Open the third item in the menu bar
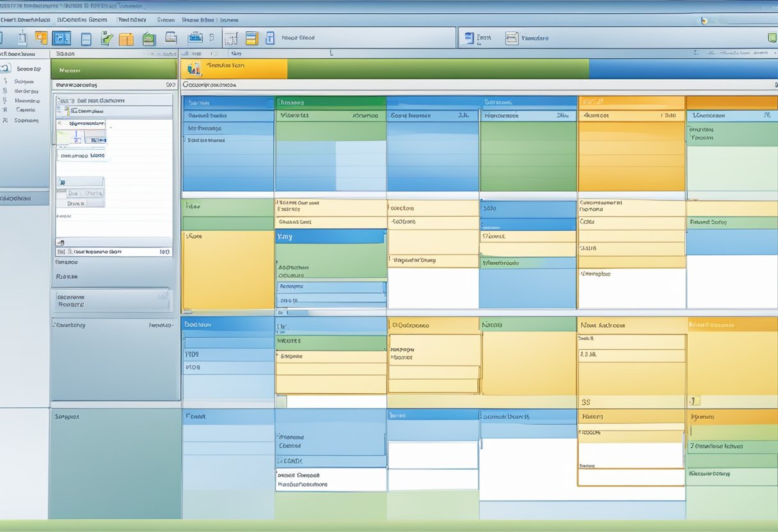The image size is (778, 532). click(132, 20)
